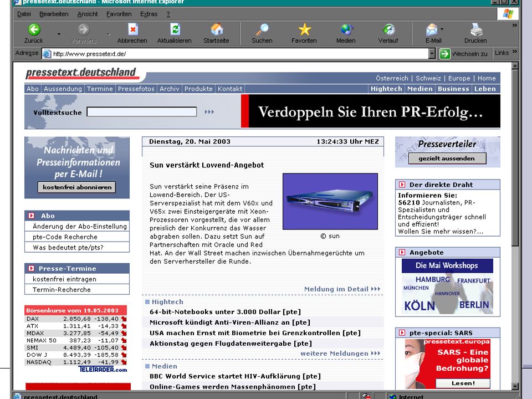Open the Startseite home icon

pyautogui.click(x=217, y=29)
